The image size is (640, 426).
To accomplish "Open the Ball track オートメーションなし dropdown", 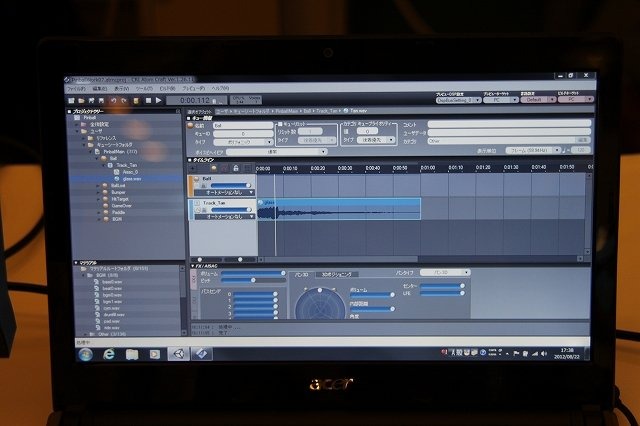I will click(224, 192).
